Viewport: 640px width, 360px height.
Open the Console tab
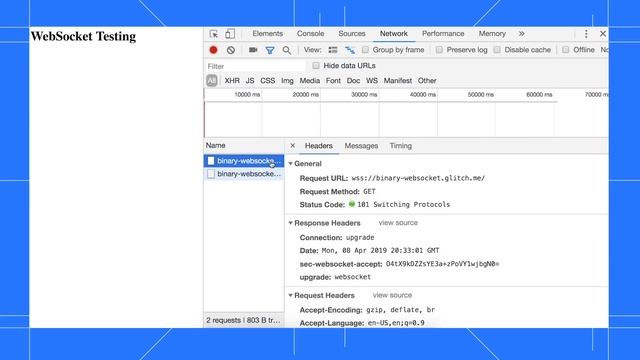point(311,34)
